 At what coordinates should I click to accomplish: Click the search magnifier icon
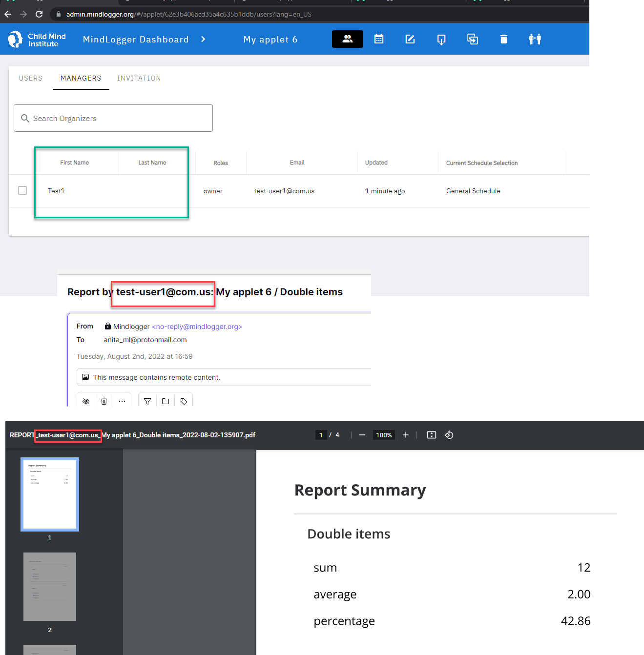point(25,118)
